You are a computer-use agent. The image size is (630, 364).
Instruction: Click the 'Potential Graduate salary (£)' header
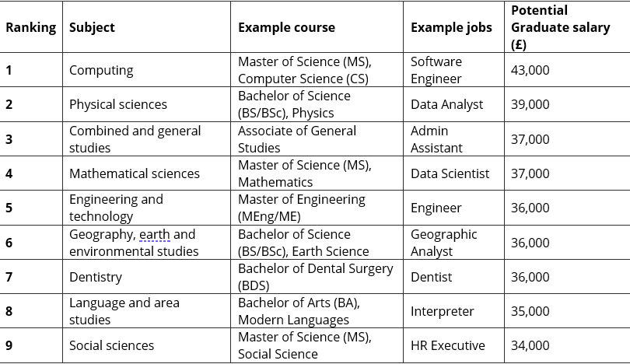click(x=567, y=27)
